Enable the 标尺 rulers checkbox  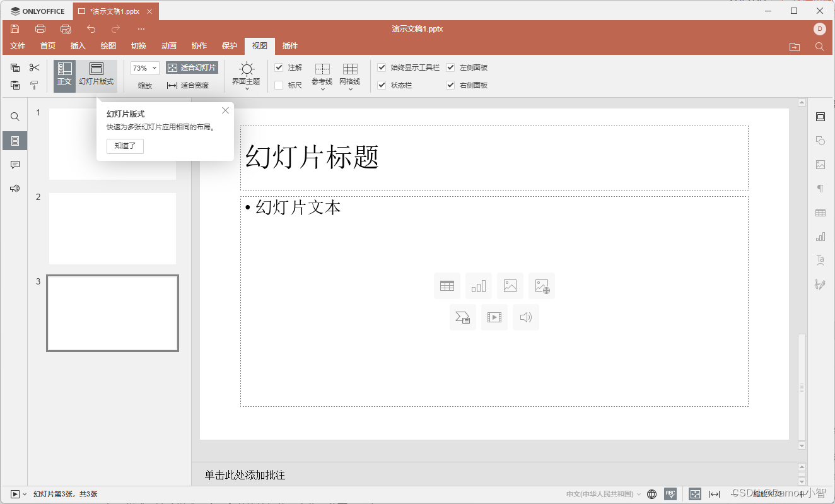click(x=279, y=85)
